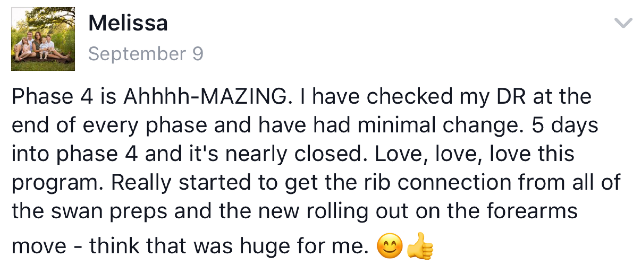Open the September 9 post timestamp
The width and height of the screenshot is (644, 274).
click(x=146, y=54)
